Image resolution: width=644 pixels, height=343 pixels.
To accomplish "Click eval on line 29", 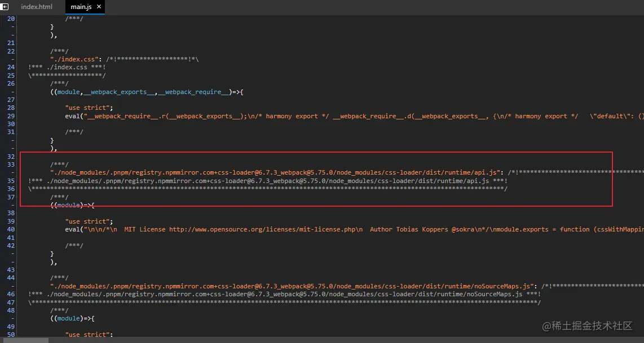I will pos(73,116).
